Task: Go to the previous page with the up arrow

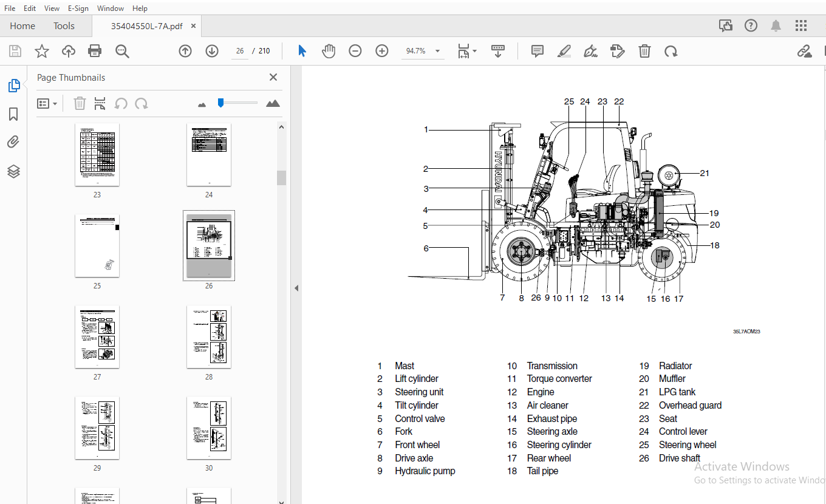Action: point(185,51)
